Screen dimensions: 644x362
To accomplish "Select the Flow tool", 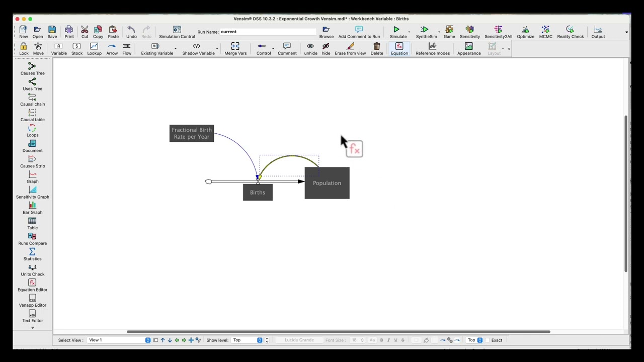I will tap(127, 49).
